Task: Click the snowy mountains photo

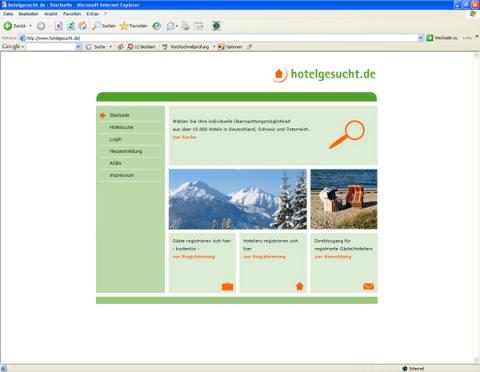Action: click(238, 199)
